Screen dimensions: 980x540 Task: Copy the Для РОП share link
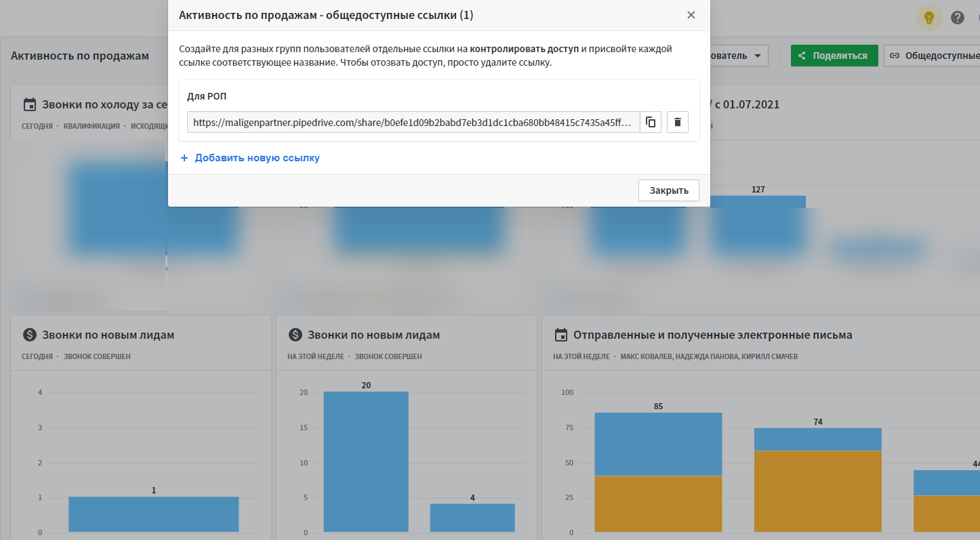point(651,123)
